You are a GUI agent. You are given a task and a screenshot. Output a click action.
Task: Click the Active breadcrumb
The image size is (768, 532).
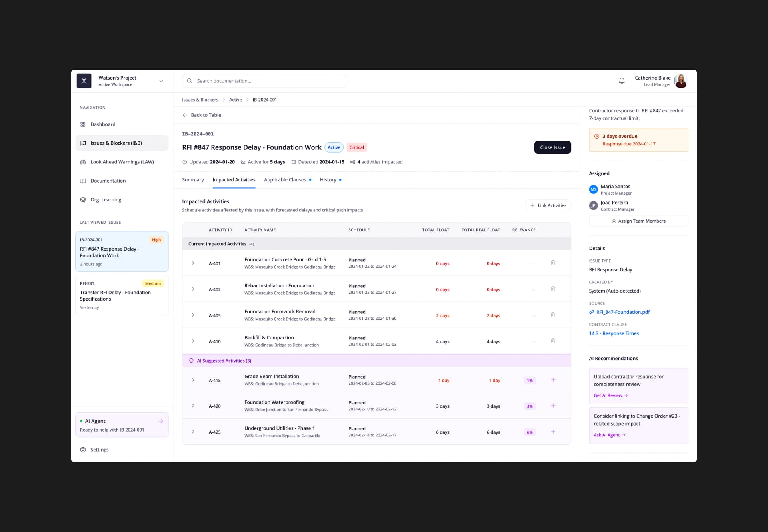235,100
